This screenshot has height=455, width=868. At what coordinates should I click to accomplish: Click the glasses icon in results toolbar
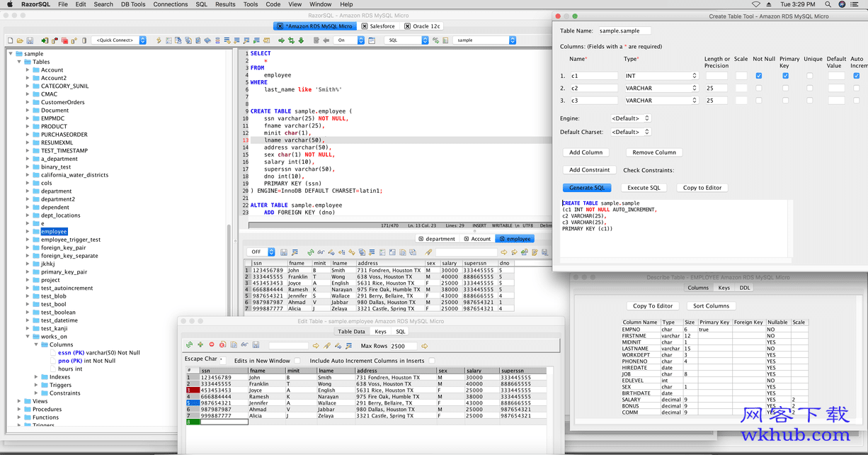(x=321, y=252)
